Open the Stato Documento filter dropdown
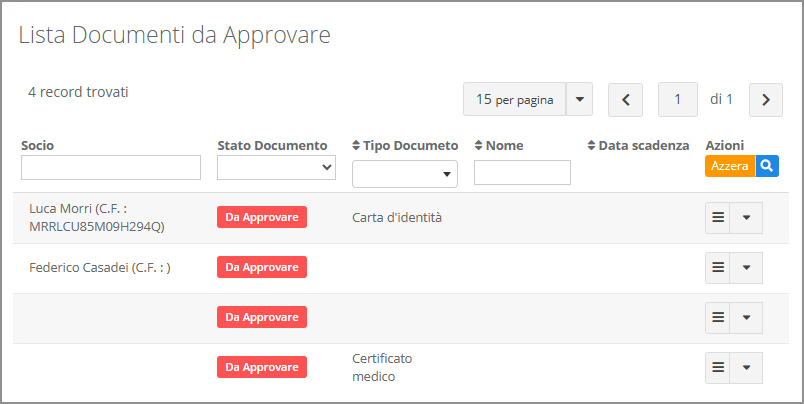 pos(276,168)
